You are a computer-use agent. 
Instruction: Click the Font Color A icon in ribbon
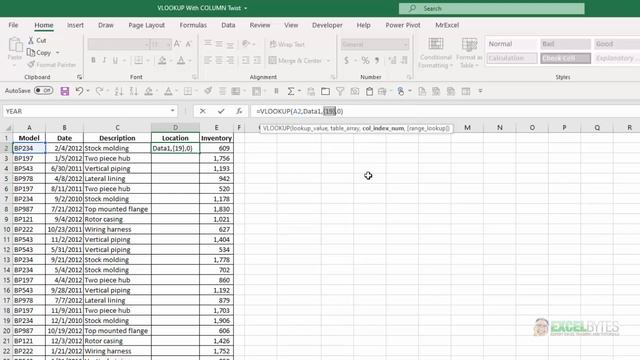181,60
